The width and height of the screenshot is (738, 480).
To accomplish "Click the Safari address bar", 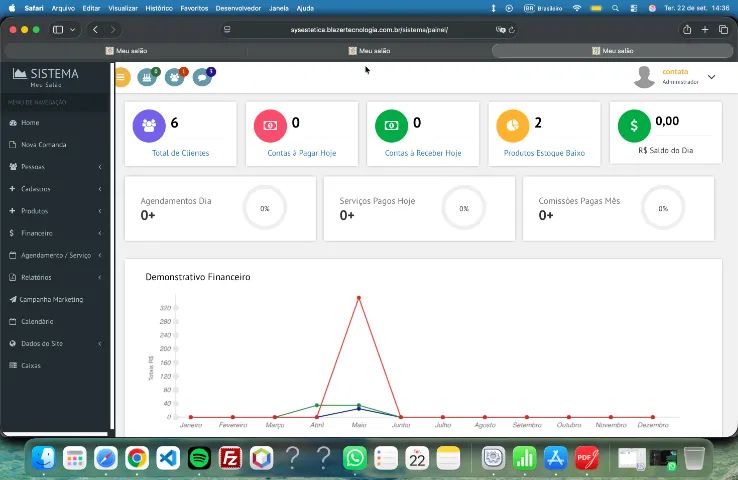I will click(369, 30).
